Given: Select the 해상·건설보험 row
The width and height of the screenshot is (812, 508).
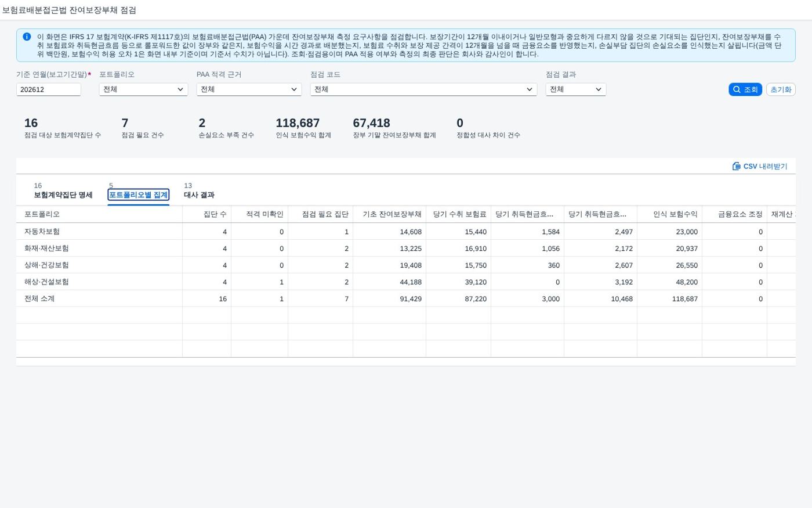Looking at the screenshot, I should click(x=406, y=282).
